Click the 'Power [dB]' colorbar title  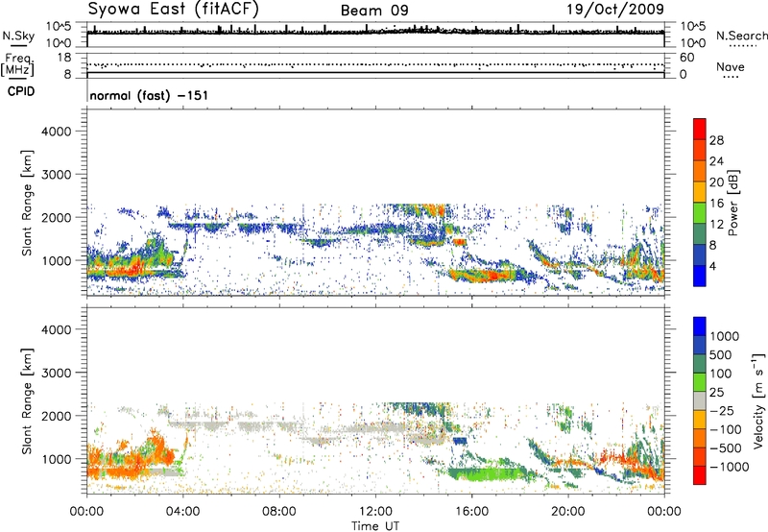tap(732, 203)
